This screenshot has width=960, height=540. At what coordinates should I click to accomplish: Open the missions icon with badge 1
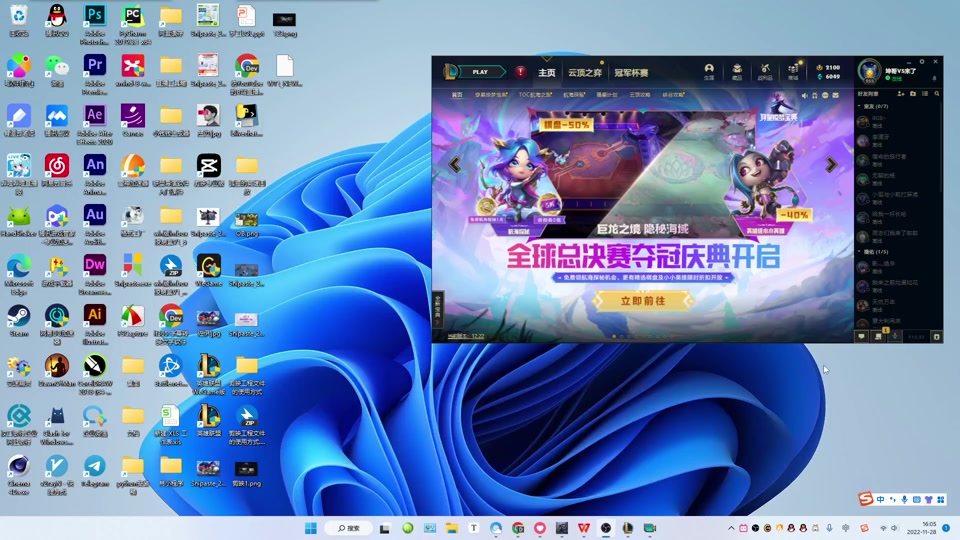point(879,336)
